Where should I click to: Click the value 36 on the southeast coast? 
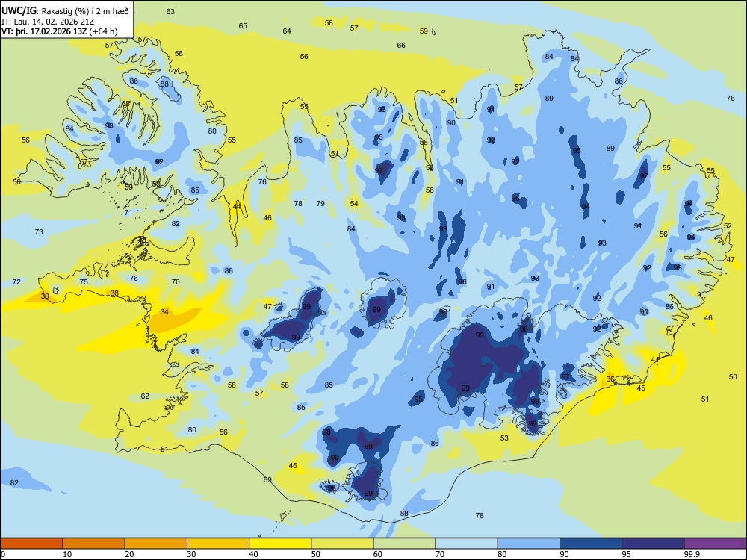coord(610,379)
